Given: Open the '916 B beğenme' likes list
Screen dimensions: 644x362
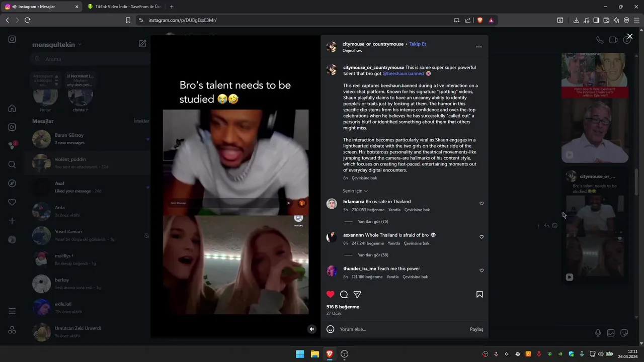Looking at the screenshot, I should coord(343,307).
